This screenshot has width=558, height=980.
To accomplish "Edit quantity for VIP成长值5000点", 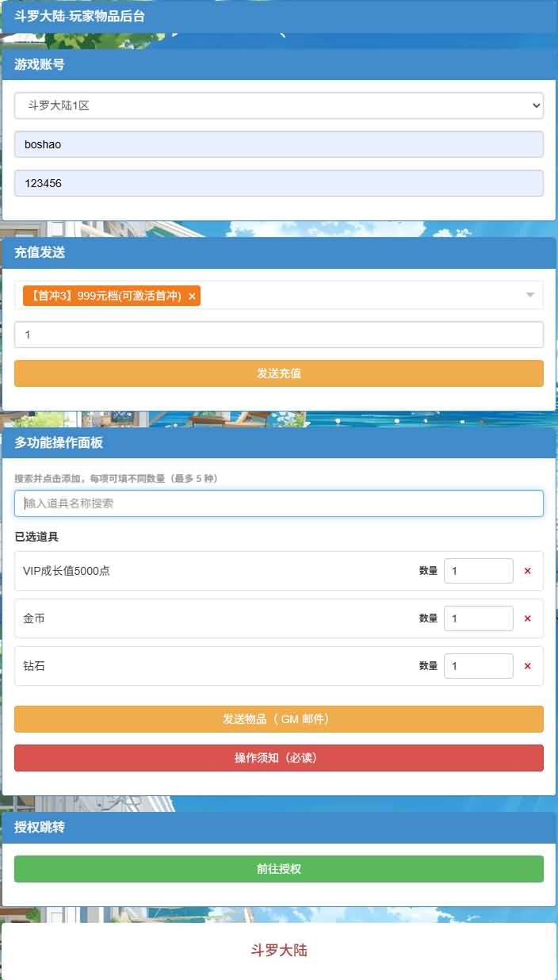I will tap(479, 571).
